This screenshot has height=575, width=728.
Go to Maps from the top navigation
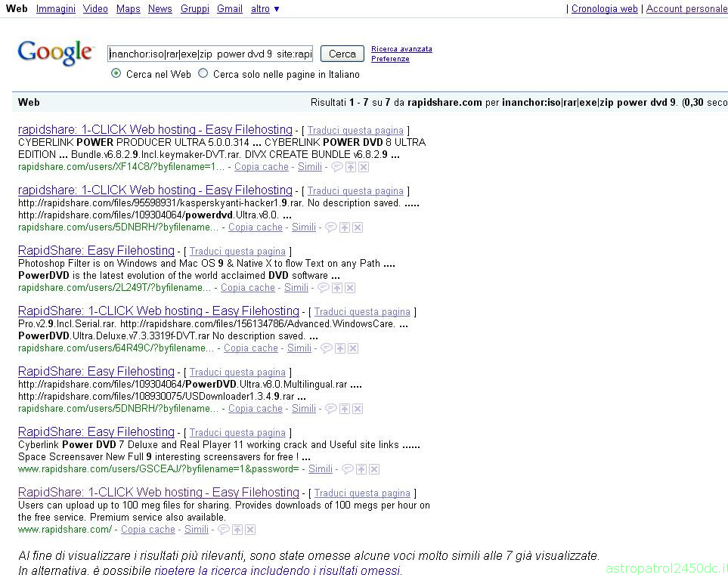pos(129,9)
